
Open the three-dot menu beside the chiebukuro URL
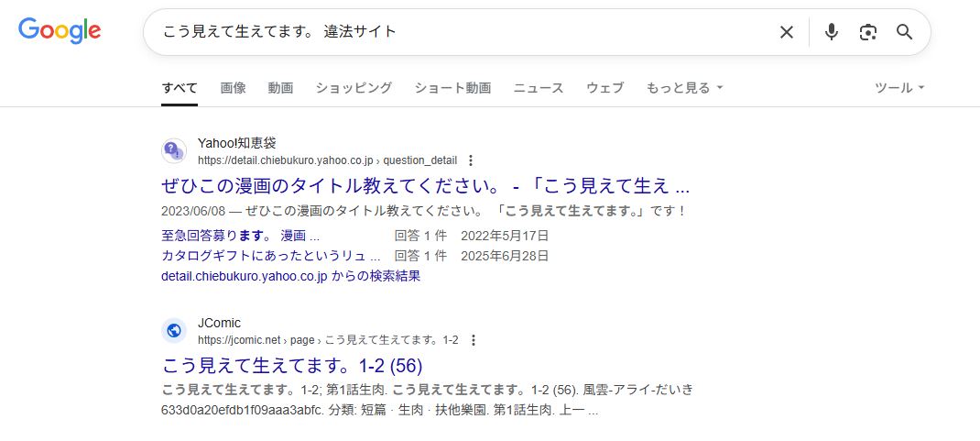tap(471, 160)
